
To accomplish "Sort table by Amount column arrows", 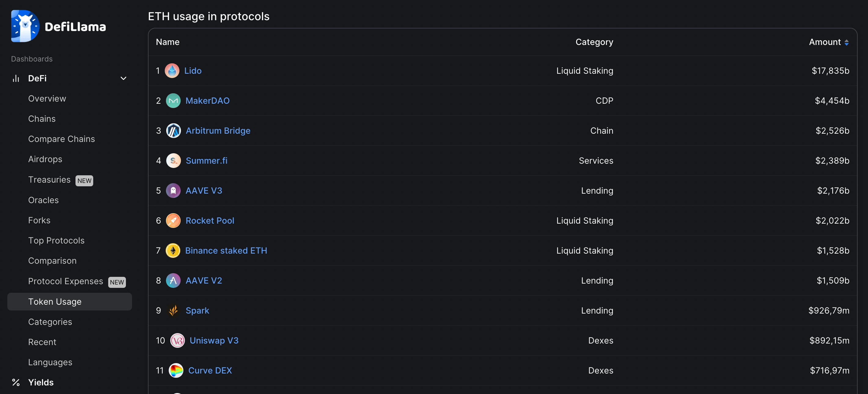I will (846, 43).
